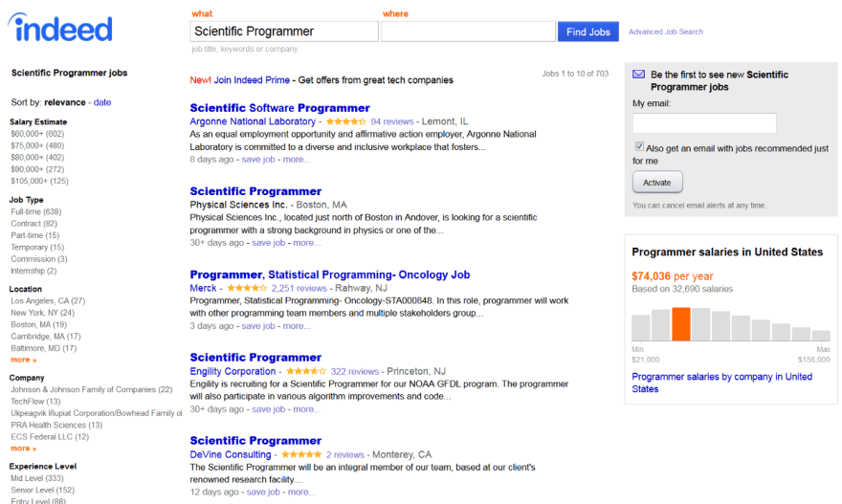The height and width of the screenshot is (504, 842).
Task: Open Programmer salaries by company link
Action: coord(721,383)
